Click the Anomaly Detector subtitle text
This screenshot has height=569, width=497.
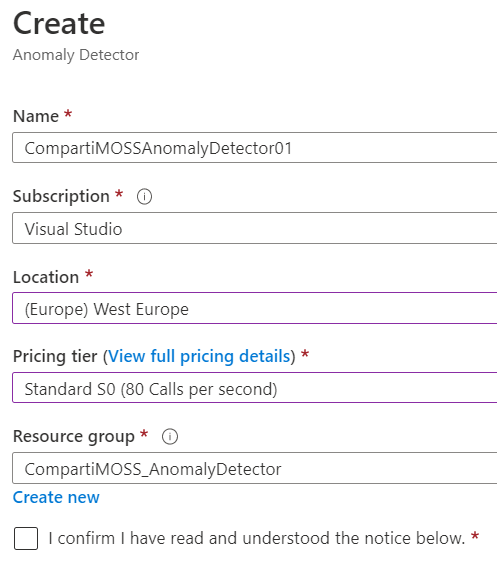[x=76, y=55]
